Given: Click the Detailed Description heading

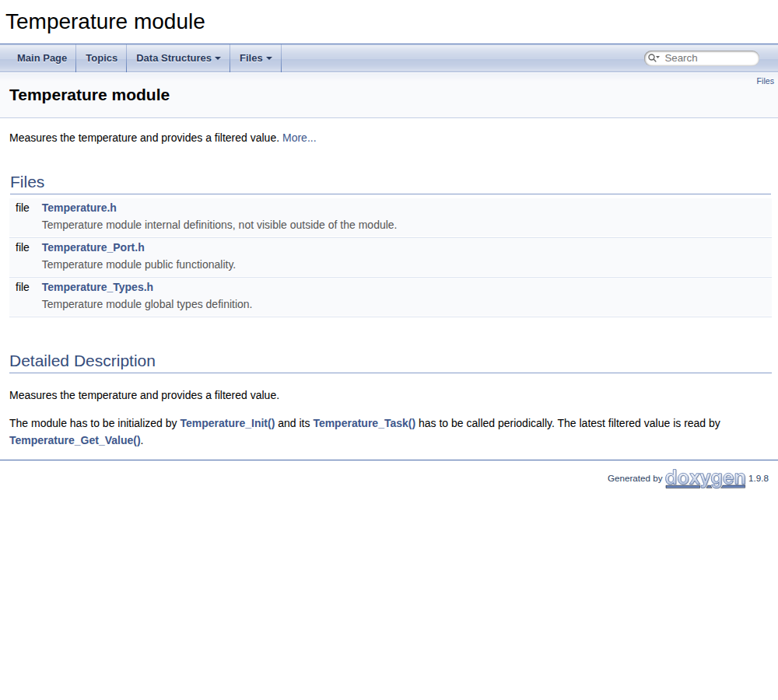Looking at the screenshot, I should click(x=82, y=361).
